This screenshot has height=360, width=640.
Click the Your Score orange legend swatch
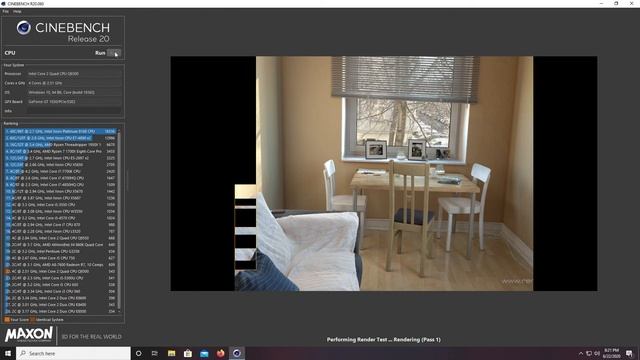coord(7,320)
